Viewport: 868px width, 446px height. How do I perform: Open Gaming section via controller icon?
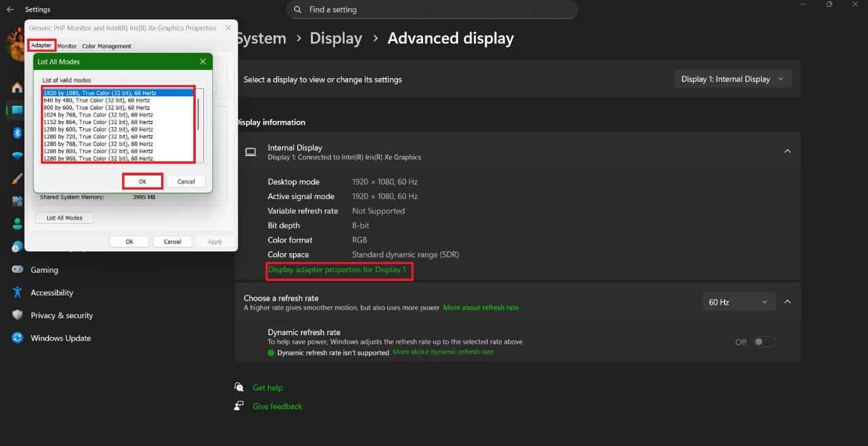coord(18,270)
